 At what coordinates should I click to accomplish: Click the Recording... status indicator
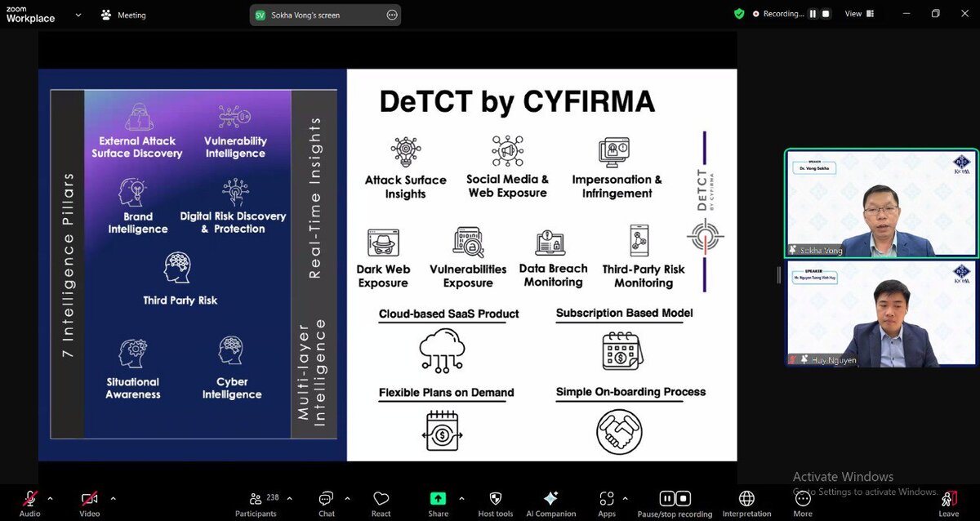[x=778, y=14]
